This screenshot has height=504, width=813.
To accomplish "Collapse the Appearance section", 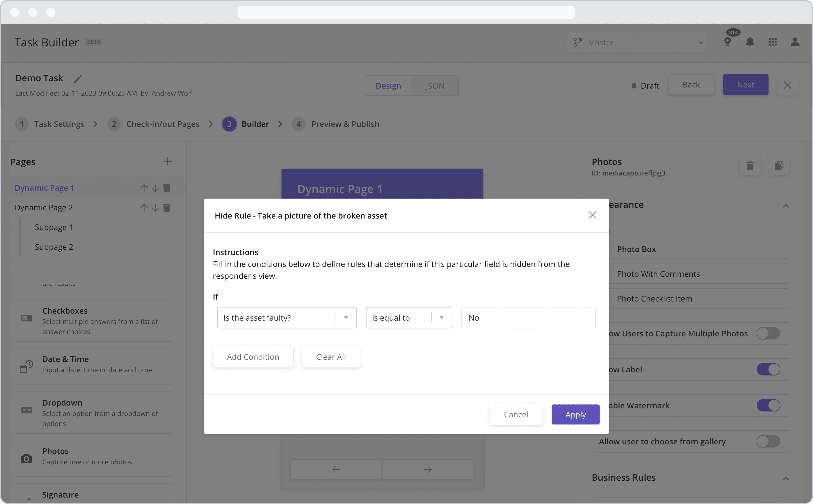I will pyautogui.click(x=786, y=206).
